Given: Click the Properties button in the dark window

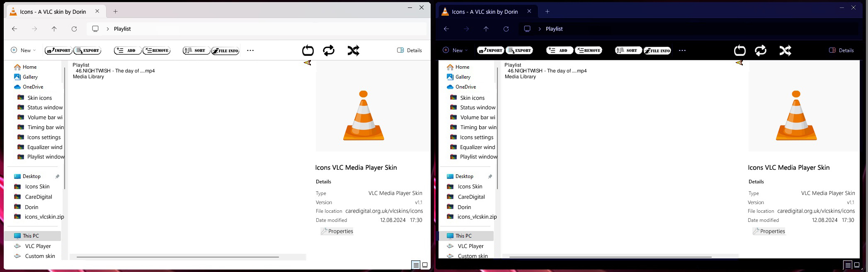Looking at the screenshot, I should coord(769,231).
